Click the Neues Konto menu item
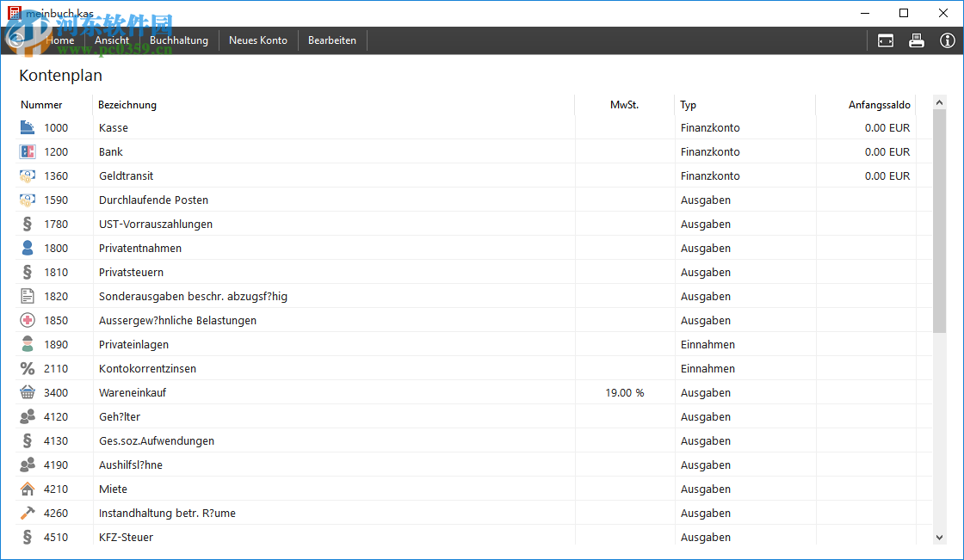The image size is (964, 560). click(x=258, y=40)
